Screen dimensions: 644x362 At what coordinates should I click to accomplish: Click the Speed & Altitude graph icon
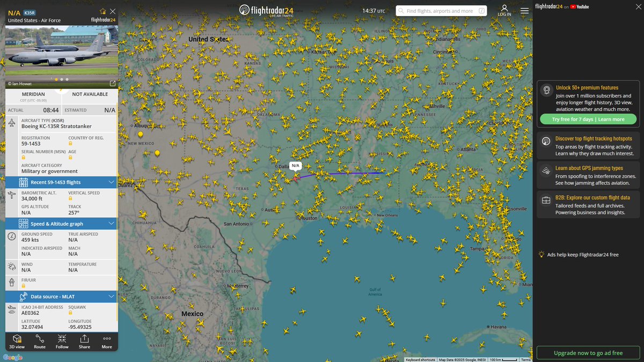(23, 224)
